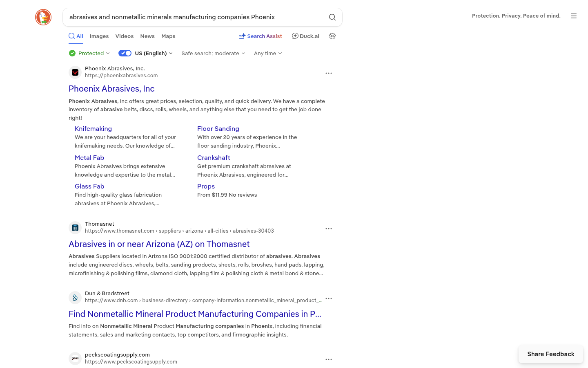Click the Dun & Bradstreet favicon
Screen dimensions: 588x368
75,298
